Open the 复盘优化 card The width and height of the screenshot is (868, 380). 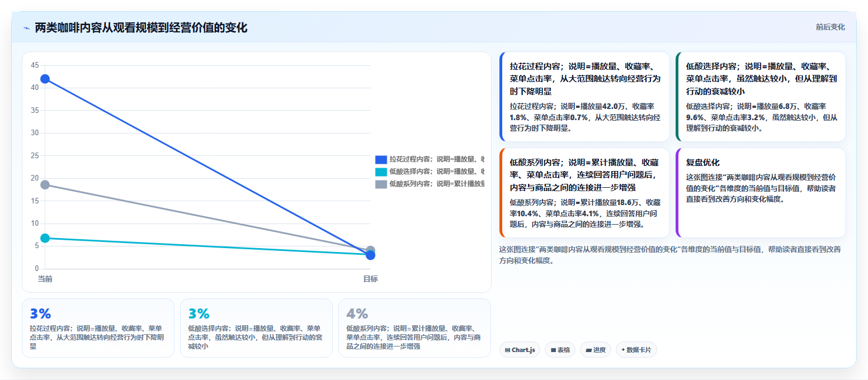pyautogui.click(x=761, y=193)
